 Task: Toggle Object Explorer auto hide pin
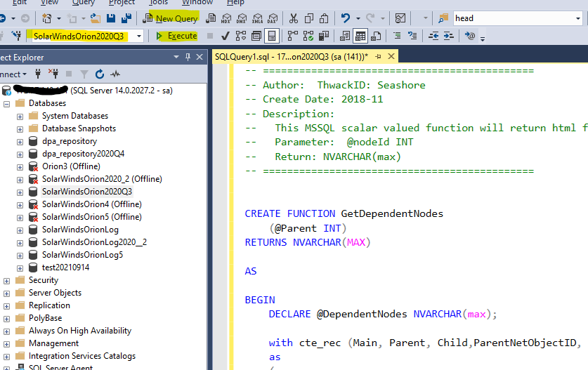(188, 57)
